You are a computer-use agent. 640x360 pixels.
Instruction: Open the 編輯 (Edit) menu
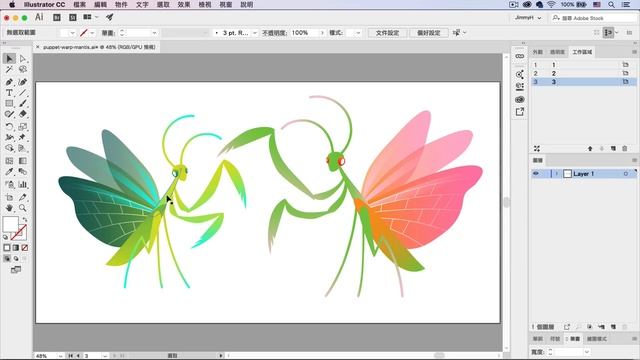click(x=100, y=4)
